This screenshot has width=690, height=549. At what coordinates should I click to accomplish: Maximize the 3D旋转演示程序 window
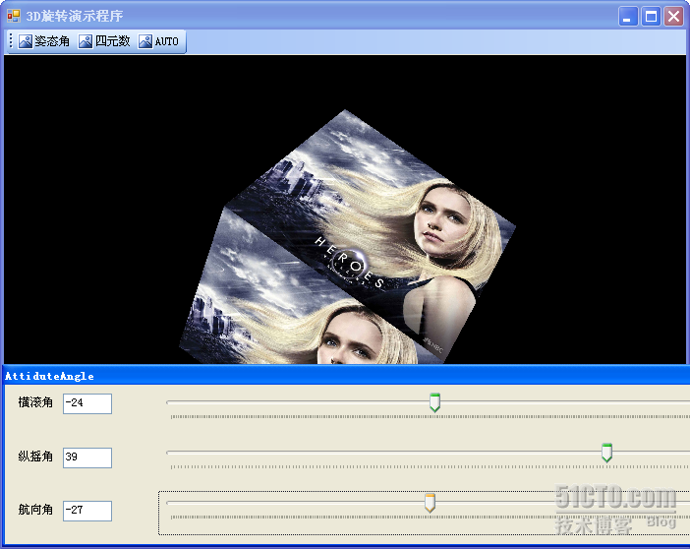pos(651,17)
